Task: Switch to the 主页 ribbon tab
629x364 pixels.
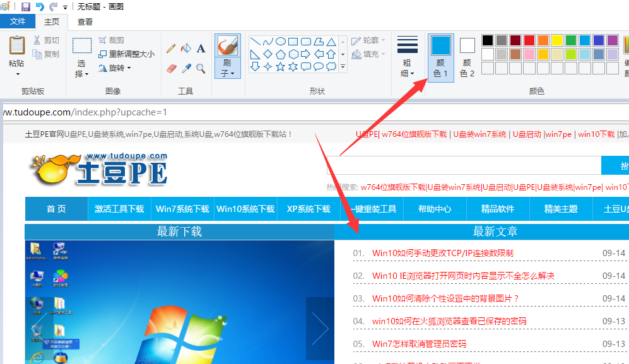Action: (51, 21)
